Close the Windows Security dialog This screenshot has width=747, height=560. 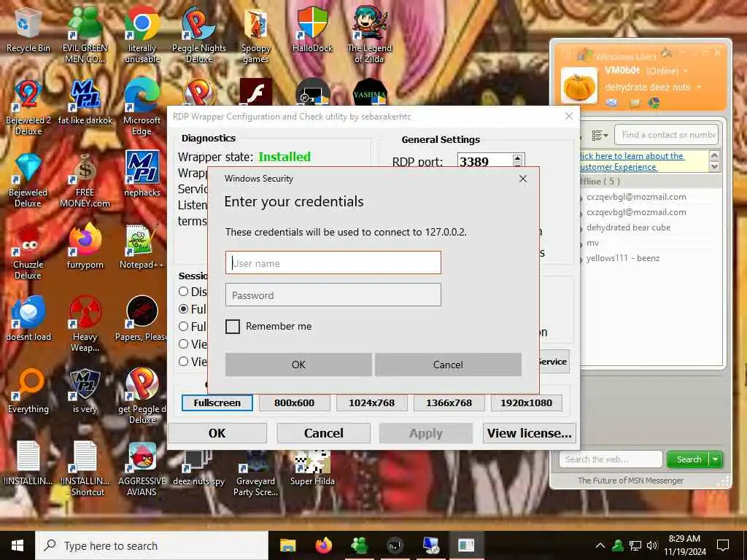[x=522, y=179]
